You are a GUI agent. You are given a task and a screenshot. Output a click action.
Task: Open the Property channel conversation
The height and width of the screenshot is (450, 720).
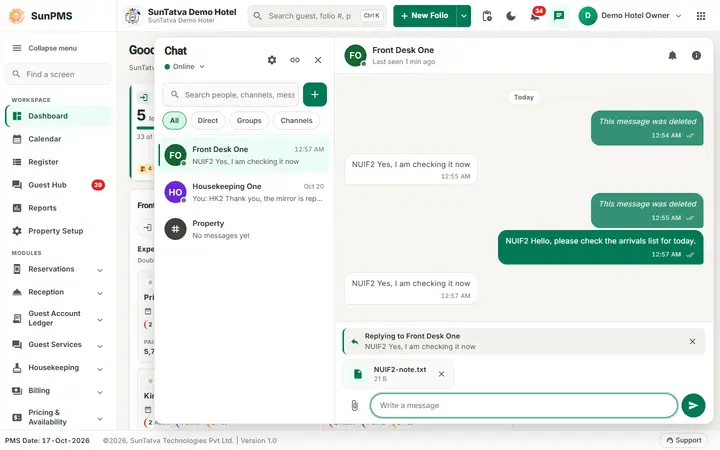point(244,229)
